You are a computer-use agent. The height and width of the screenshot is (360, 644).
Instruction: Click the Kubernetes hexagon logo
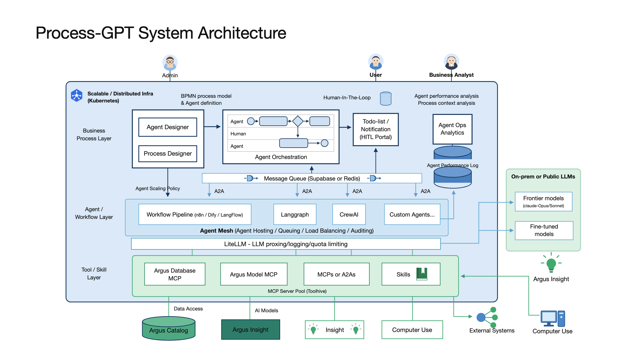77,95
